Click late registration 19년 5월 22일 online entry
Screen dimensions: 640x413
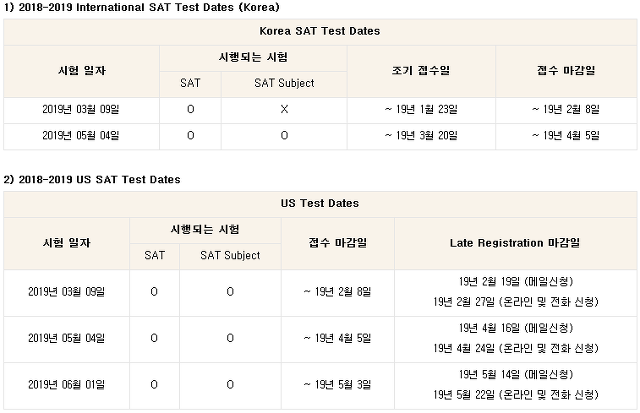tap(516, 395)
